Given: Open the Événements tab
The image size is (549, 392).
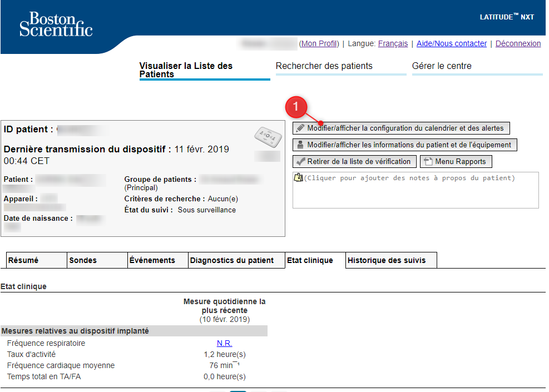Looking at the screenshot, I should (x=157, y=260).
